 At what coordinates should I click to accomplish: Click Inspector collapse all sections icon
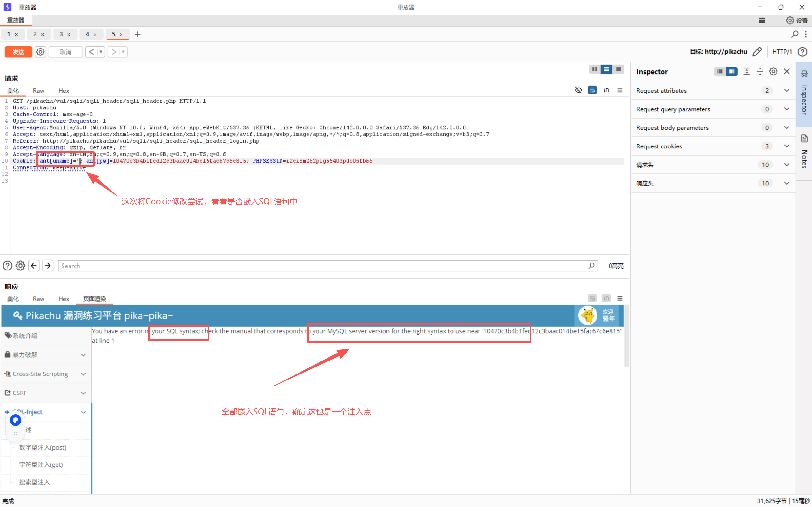(760, 71)
